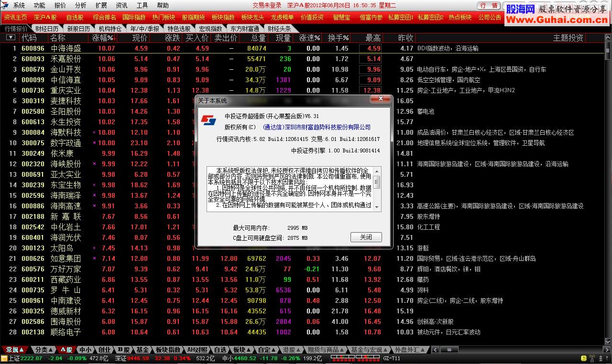
Task: Click the main list scroll-down arrow
Action: 607,342
